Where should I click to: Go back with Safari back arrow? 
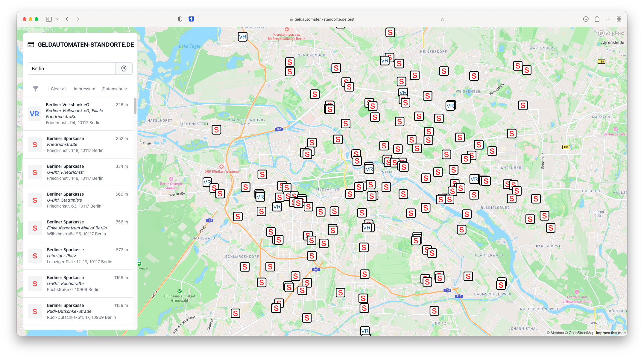pos(67,19)
